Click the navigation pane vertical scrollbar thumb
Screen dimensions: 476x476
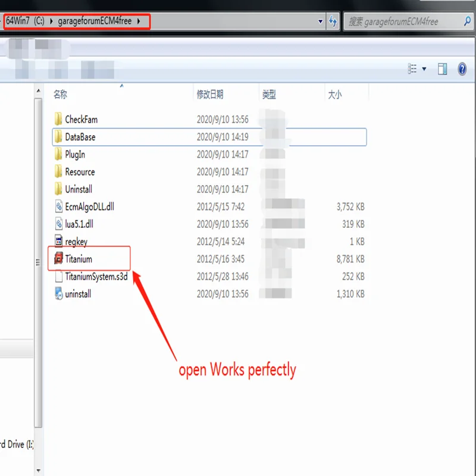point(38,262)
